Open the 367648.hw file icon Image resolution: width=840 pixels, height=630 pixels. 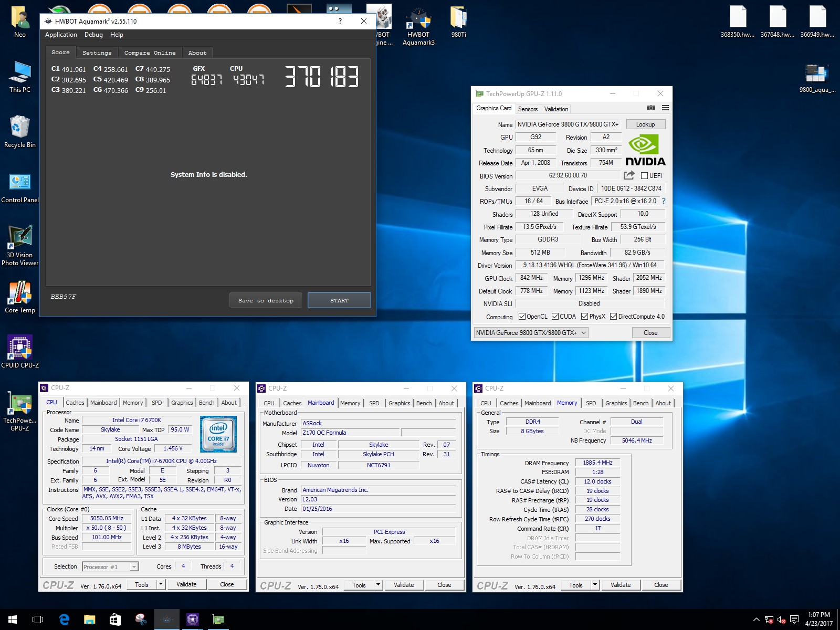coord(778,22)
